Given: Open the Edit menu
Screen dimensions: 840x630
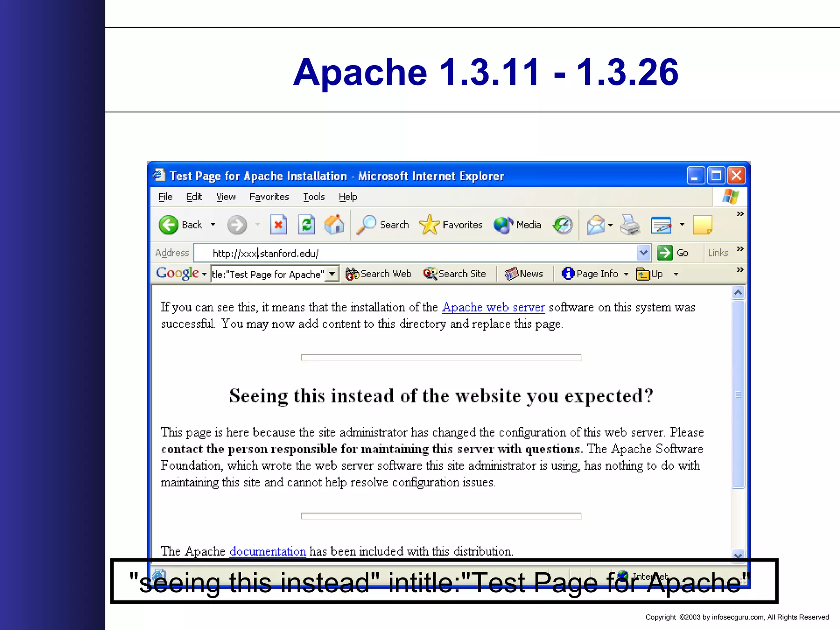Looking at the screenshot, I should (194, 197).
